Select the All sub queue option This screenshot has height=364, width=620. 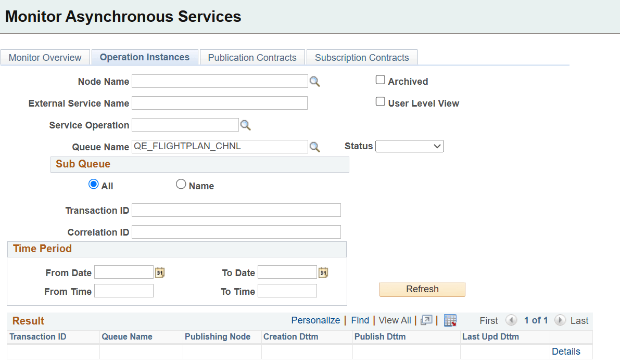pos(93,184)
